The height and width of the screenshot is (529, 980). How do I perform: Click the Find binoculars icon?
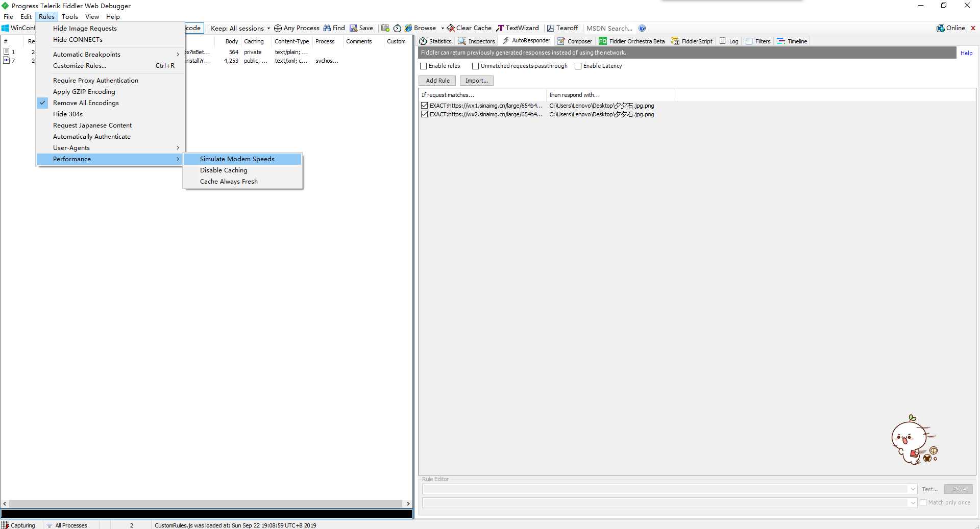(327, 28)
